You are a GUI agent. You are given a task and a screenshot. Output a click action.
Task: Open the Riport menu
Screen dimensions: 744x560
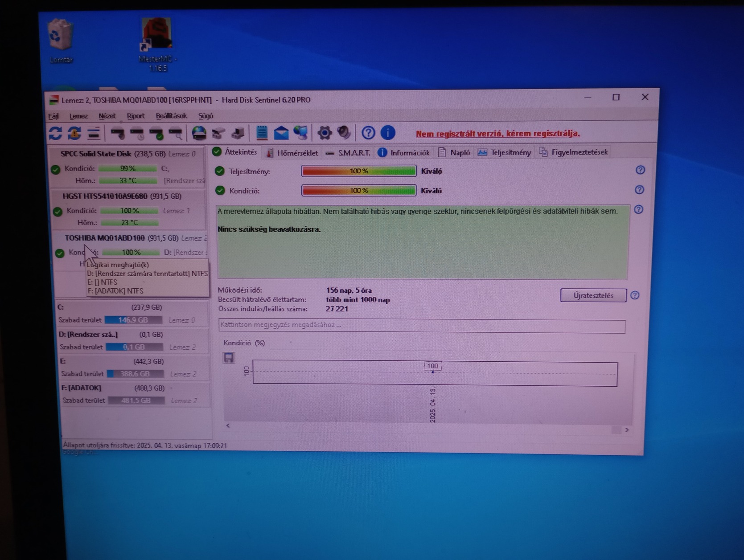[136, 116]
